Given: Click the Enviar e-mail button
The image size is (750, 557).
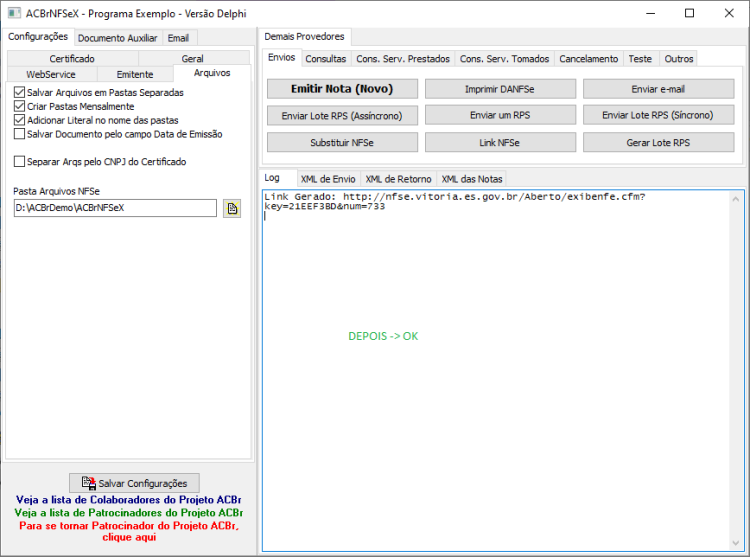Looking at the screenshot, I should click(658, 89).
